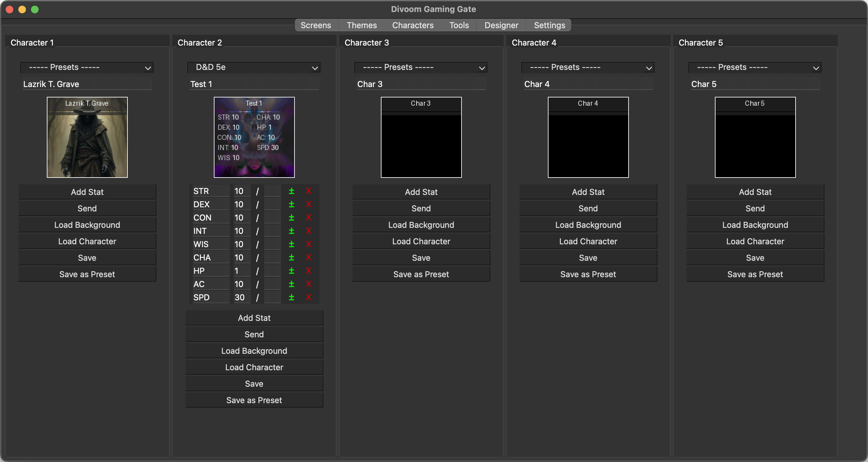Click the ± adjust icon for HP row
868x462 pixels.
(291, 271)
